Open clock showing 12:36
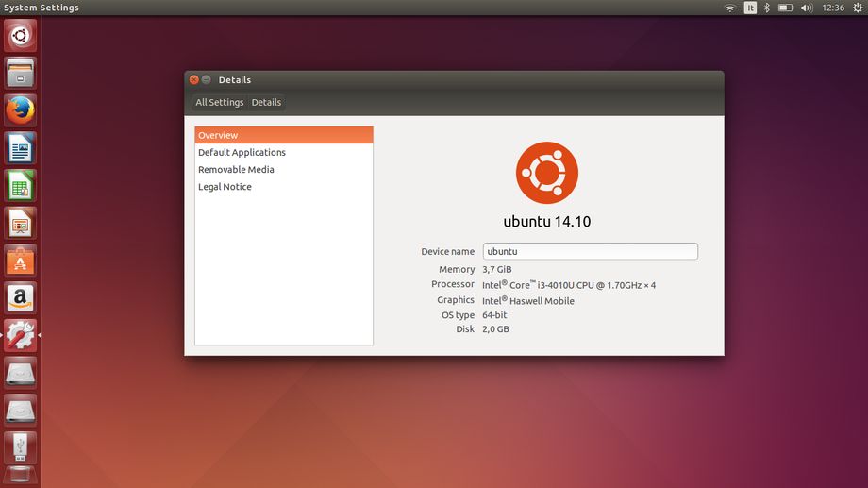868x488 pixels. point(833,8)
